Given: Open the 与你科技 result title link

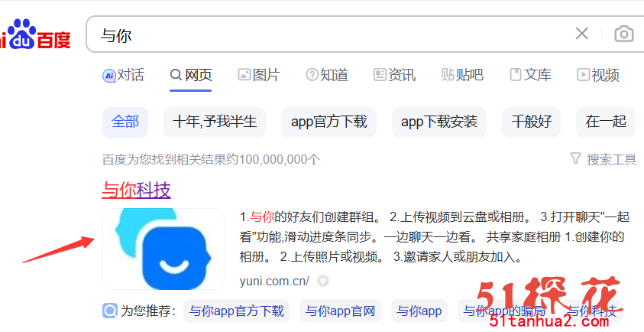Looking at the screenshot, I should pos(136,190).
